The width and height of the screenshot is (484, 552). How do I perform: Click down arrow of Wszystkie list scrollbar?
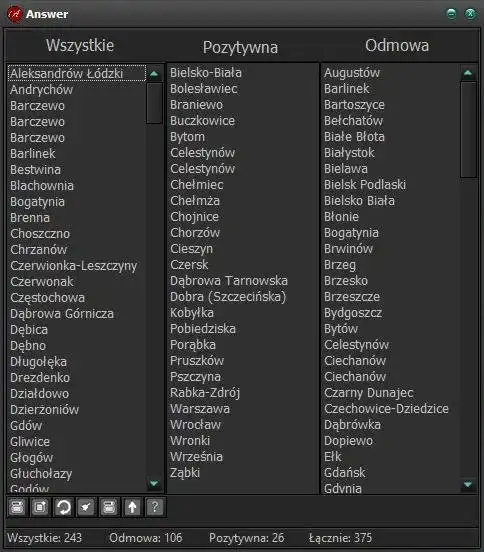tap(154, 483)
